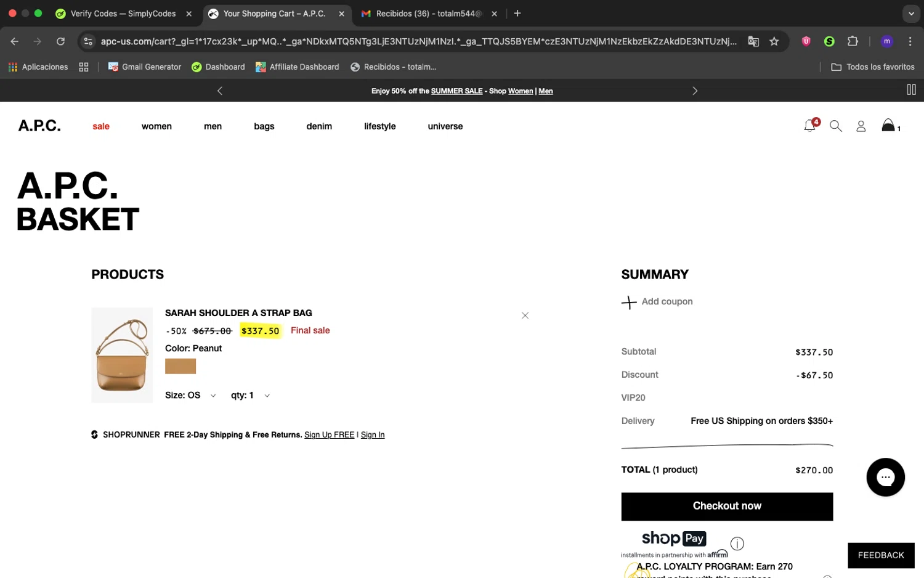Close the Verify Codes tab

click(188, 14)
